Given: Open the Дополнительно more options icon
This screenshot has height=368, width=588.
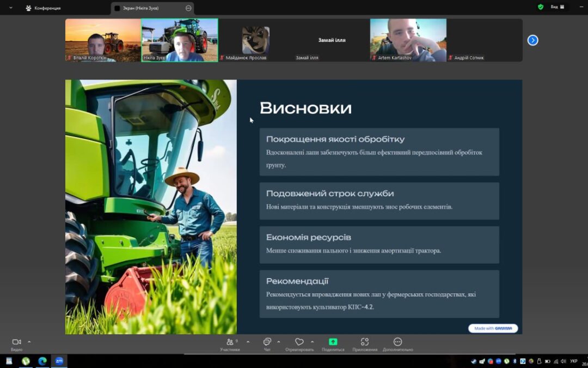Looking at the screenshot, I should coord(397,342).
